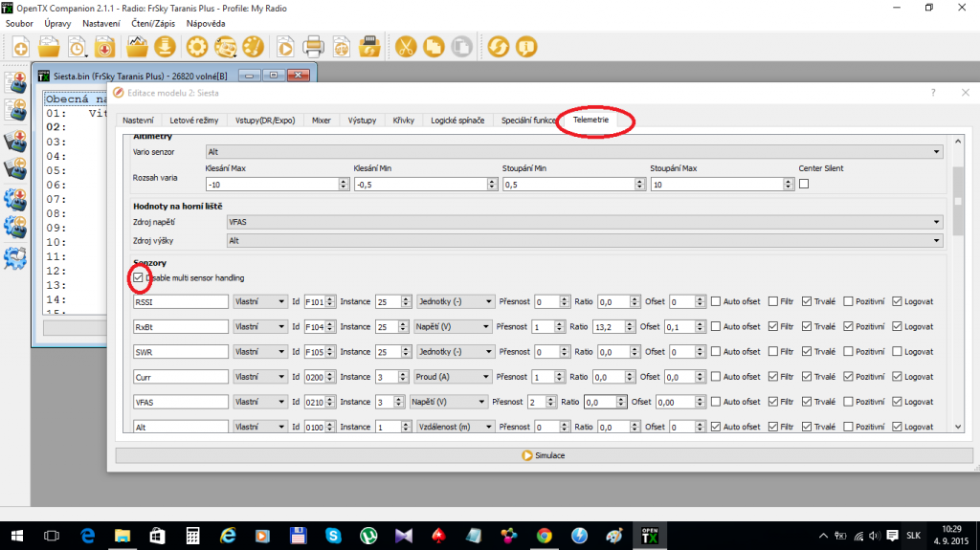Click the Simulace button
980x550 pixels.
tap(543, 455)
